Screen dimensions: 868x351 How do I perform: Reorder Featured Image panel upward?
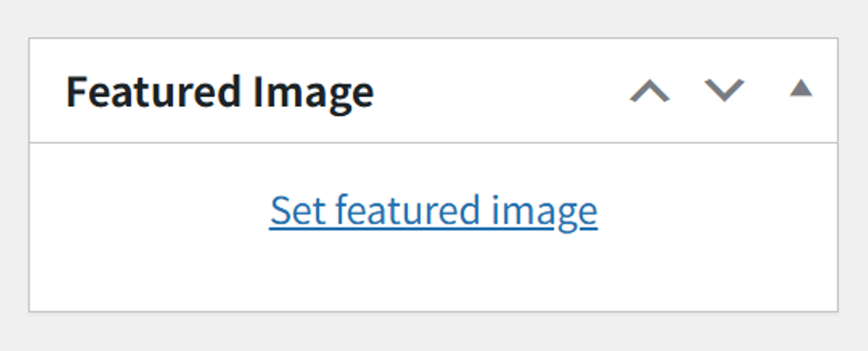point(649,90)
